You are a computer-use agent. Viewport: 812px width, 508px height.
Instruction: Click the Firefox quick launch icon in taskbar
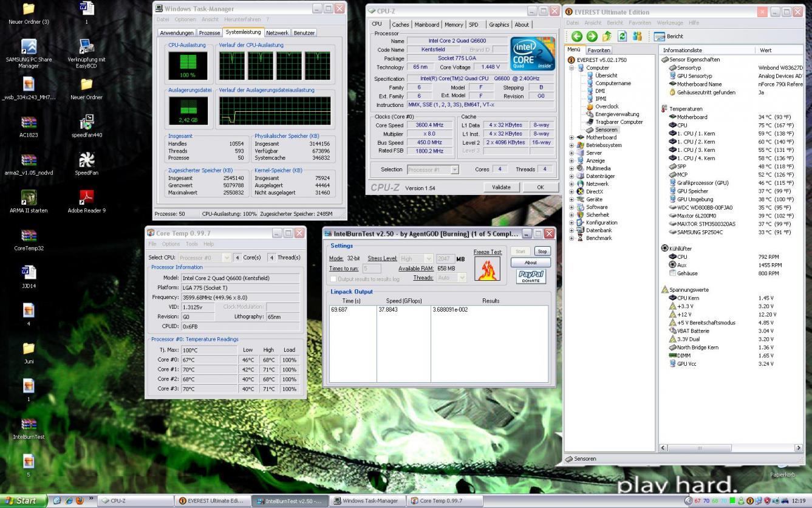tap(80, 501)
